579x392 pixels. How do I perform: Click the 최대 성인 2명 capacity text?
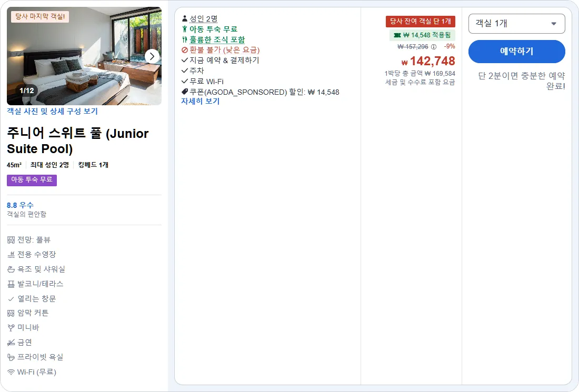click(49, 165)
